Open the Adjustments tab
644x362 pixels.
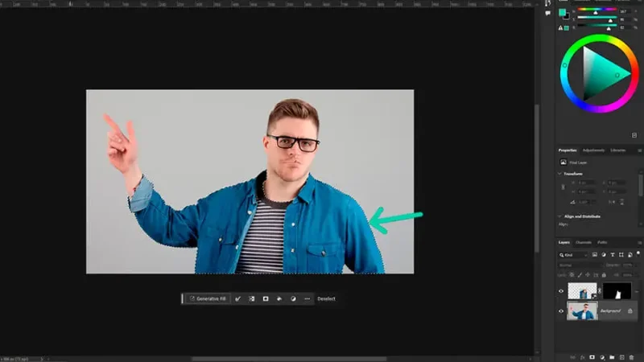tap(593, 150)
